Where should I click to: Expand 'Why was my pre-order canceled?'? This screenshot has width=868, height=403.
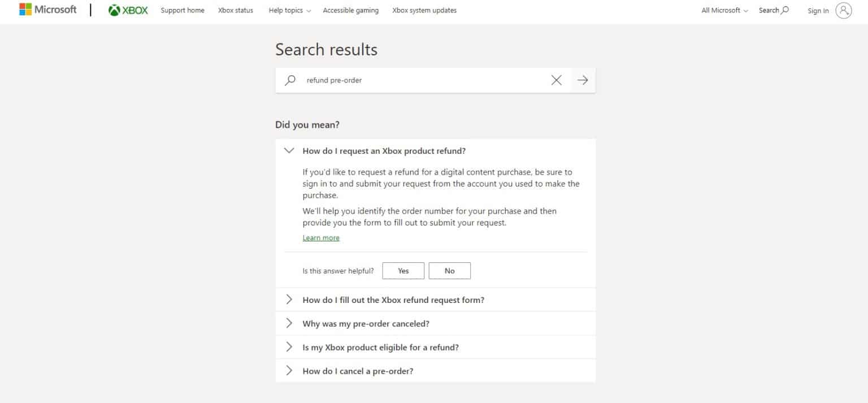pos(435,323)
